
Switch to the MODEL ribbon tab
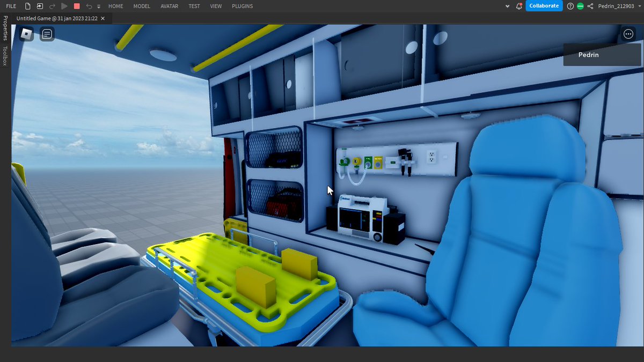(x=142, y=6)
